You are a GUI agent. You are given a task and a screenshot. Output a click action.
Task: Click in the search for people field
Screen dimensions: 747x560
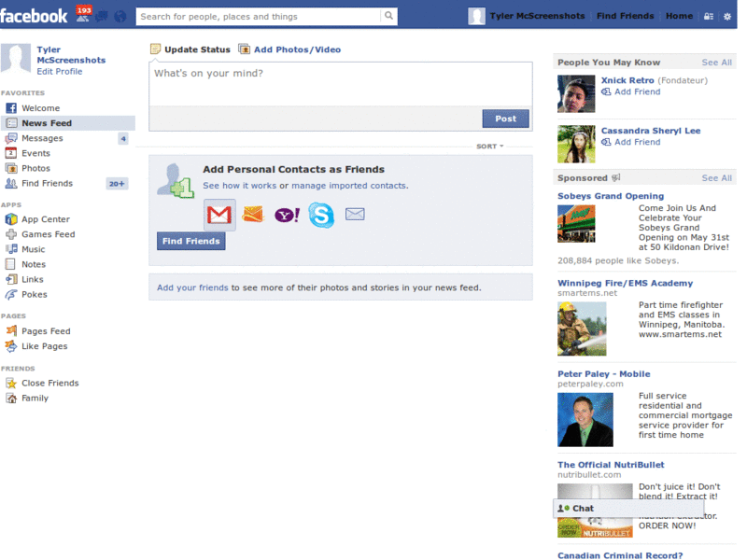tap(259, 17)
